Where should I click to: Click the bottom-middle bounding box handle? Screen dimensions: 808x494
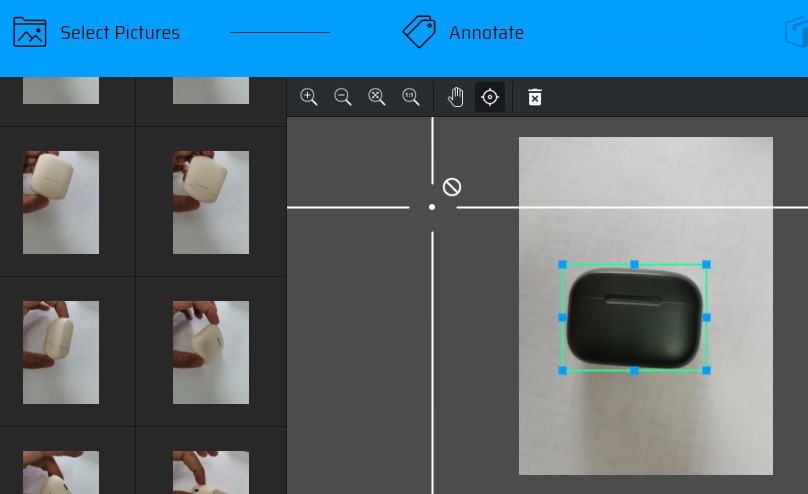[x=634, y=370]
